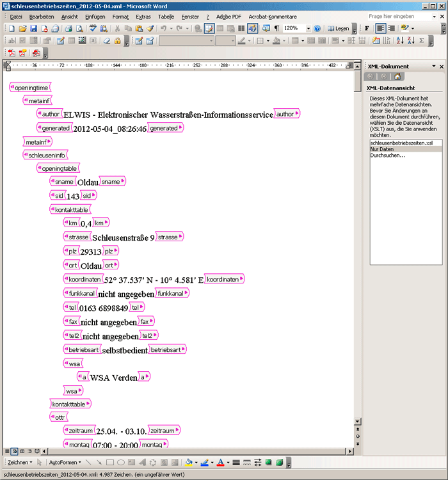
Task: Click the Undo arrow
Action: (164, 28)
